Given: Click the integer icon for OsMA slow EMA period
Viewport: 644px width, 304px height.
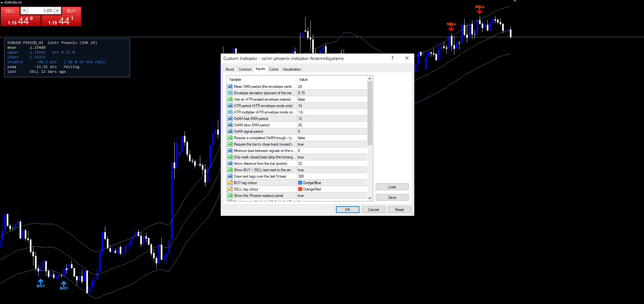Looking at the screenshot, I should pos(230,125).
